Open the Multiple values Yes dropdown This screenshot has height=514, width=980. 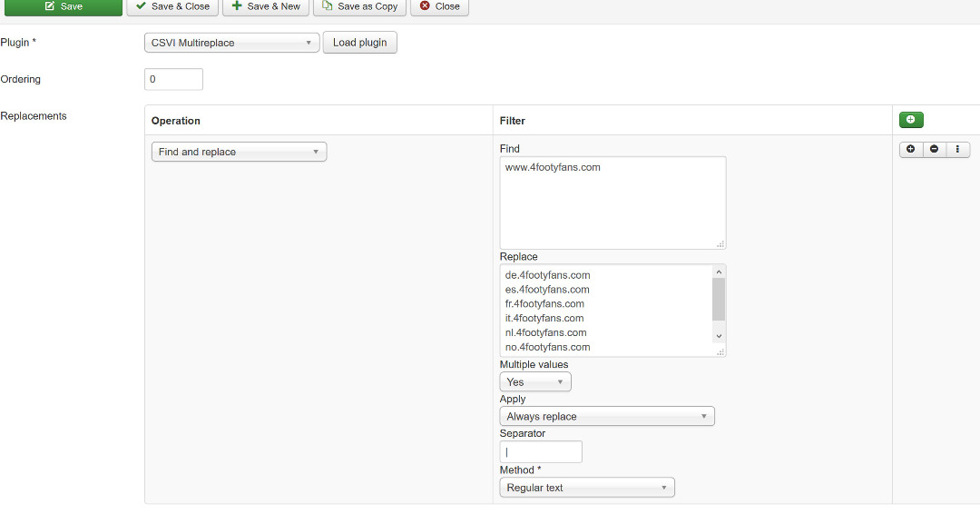tap(534, 382)
